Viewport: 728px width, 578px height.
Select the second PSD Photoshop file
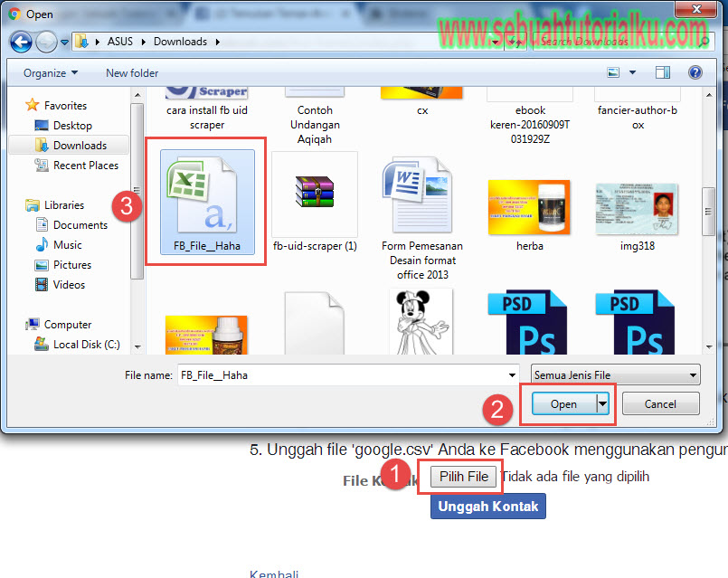pyautogui.click(x=635, y=322)
